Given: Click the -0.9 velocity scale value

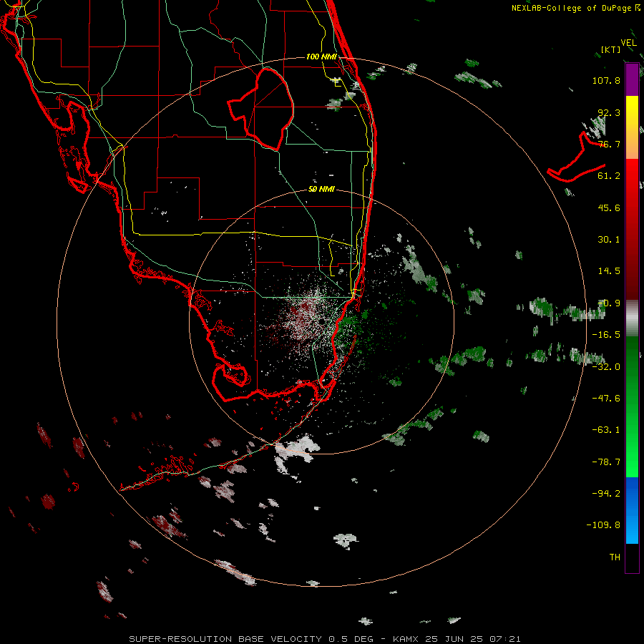Looking at the screenshot, I should tap(609, 303).
